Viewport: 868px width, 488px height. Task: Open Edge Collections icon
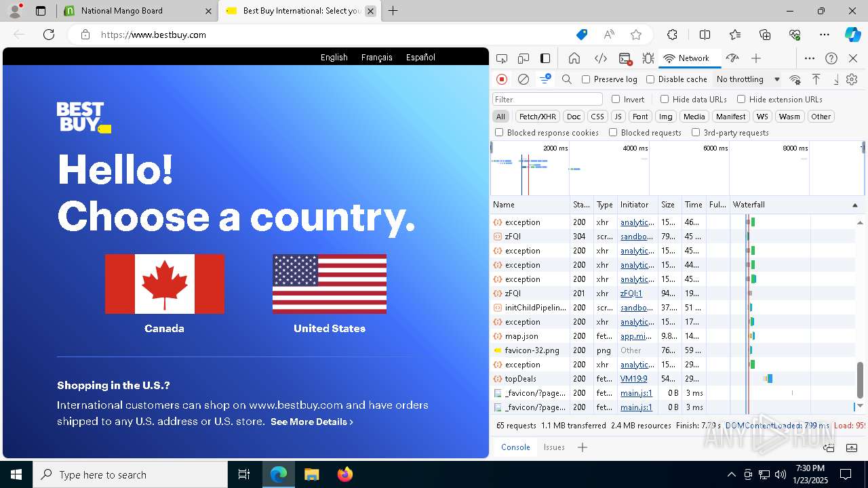coord(765,35)
